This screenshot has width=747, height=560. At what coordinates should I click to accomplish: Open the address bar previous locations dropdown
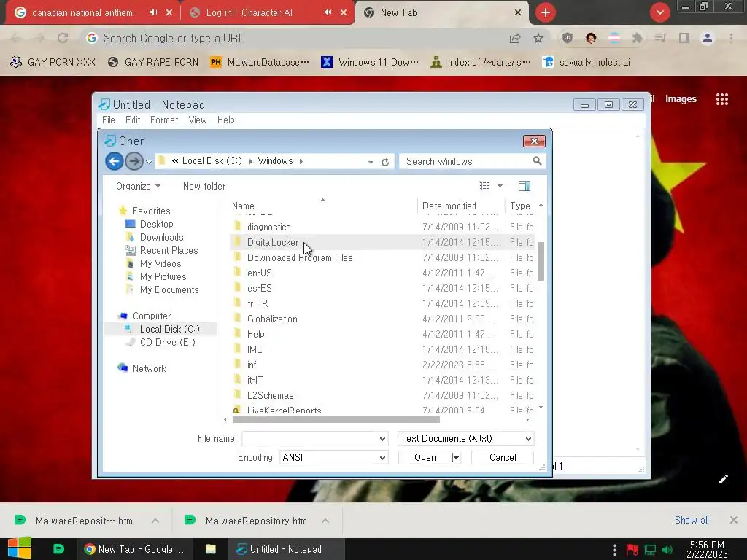(371, 162)
